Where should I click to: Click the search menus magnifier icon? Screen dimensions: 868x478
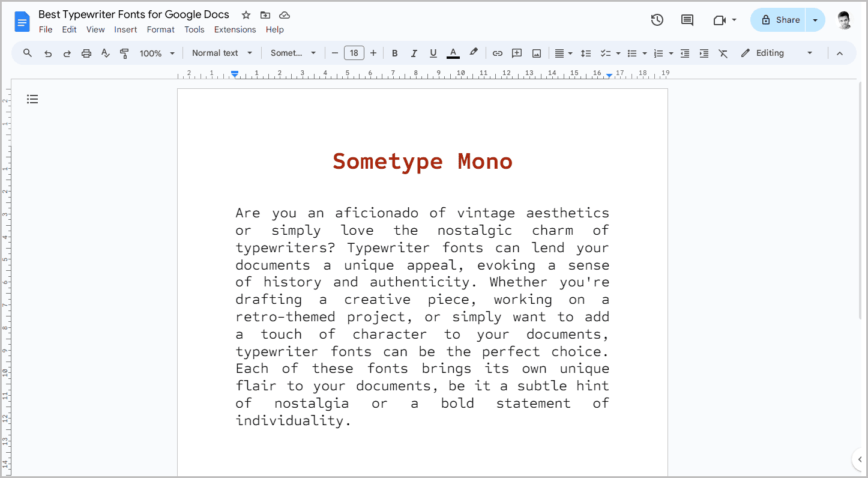coord(28,53)
